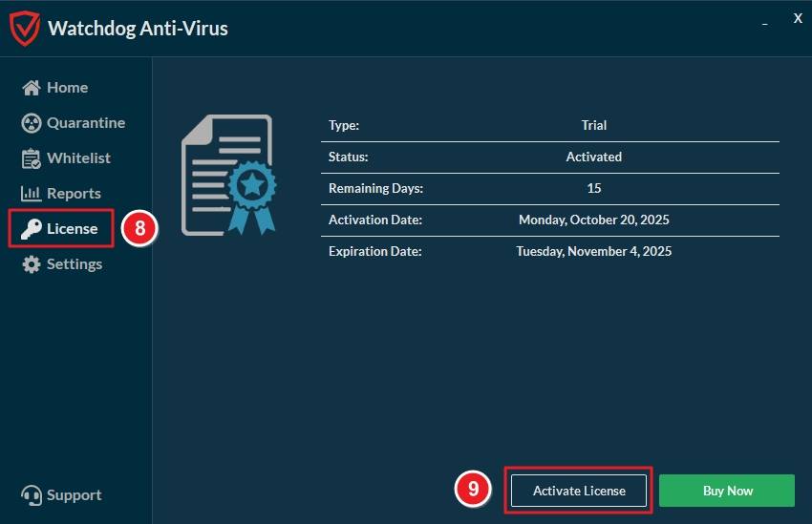Click the Status label
The width and height of the screenshot is (812, 524).
tap(348, 157)
